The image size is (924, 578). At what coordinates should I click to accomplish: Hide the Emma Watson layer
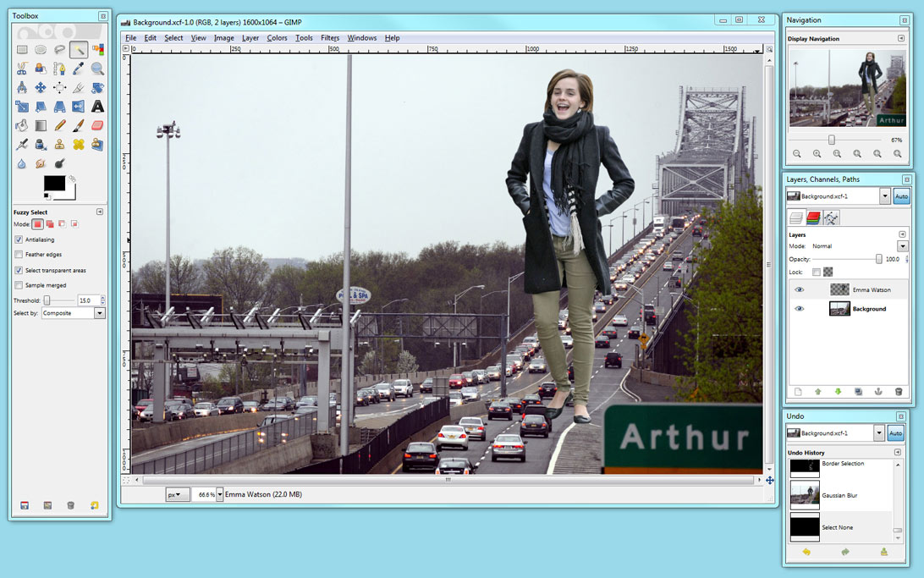(x=799, y=289)
